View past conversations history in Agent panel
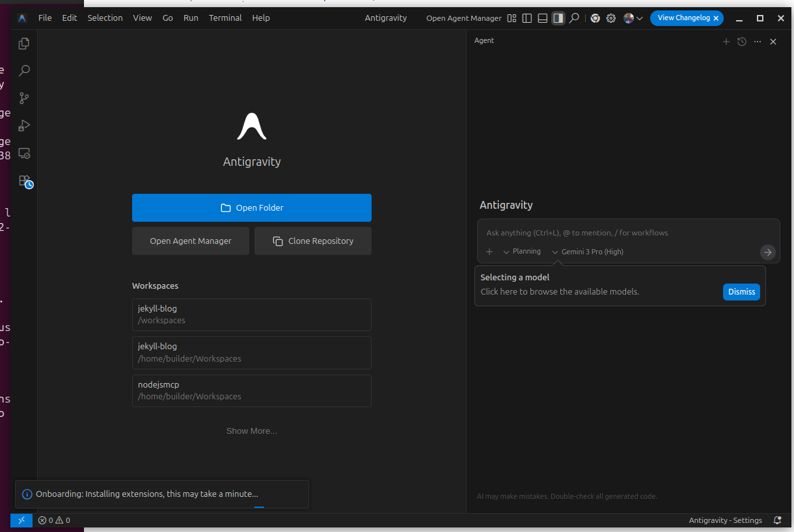Image resolution: width=794 pixels, height=532 pixels. tap(741, 42)
